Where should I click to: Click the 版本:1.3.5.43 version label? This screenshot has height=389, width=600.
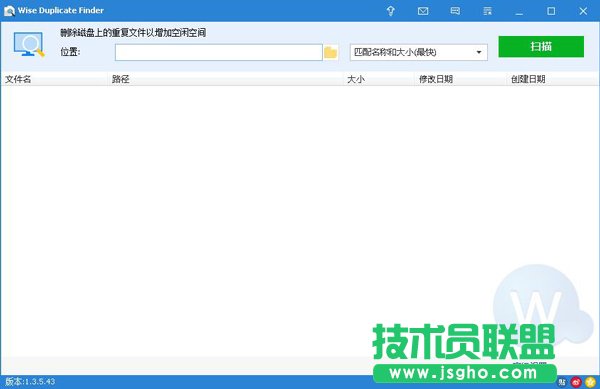point(30,382)
